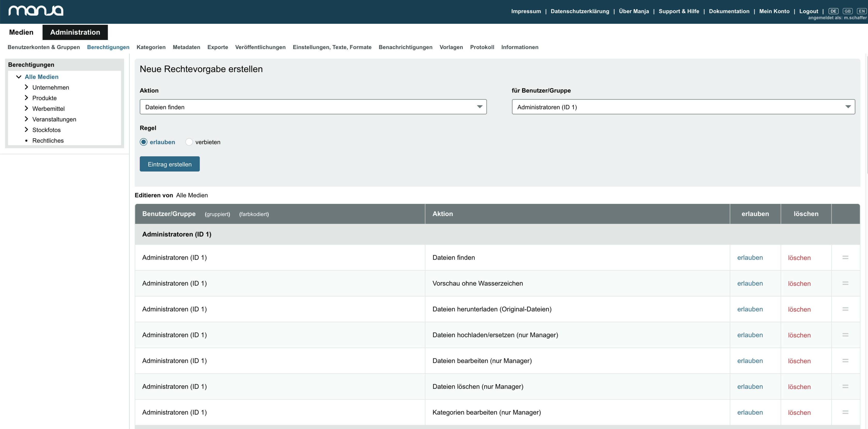Click löschen for Dateien herunterladen row
The height and width of the screenshot is (429, 868).
click(799, 309)
